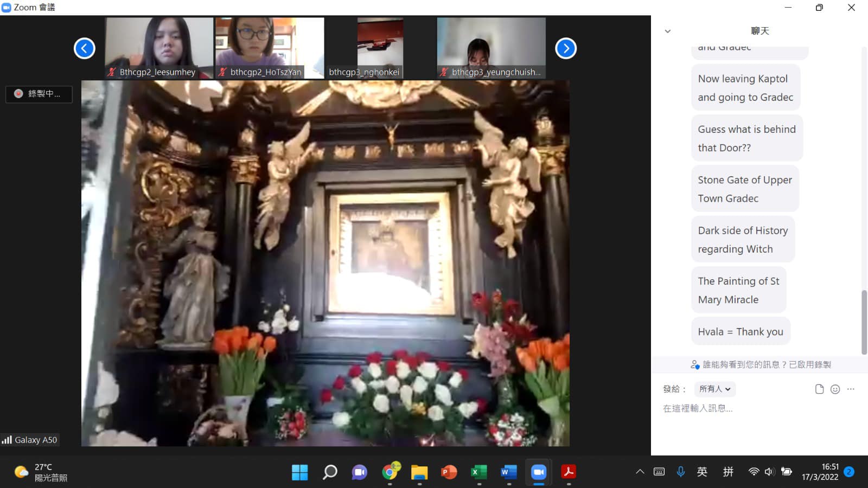Open Word from taskbar

pos(509,472)
